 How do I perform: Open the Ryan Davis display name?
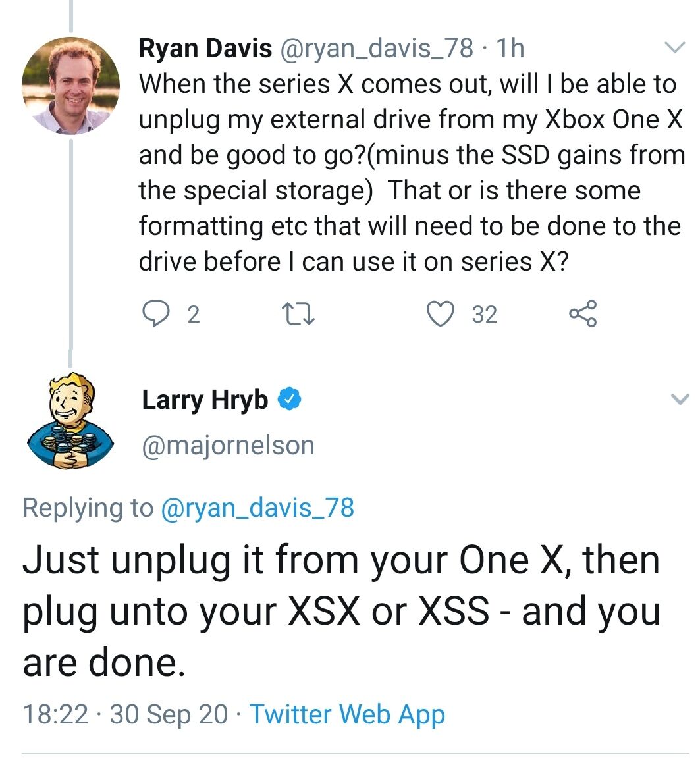tap(205, 48)
